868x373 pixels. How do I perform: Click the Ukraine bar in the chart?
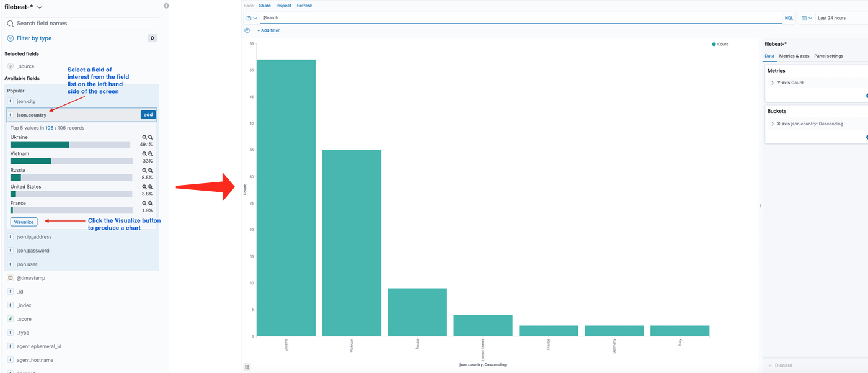coord(286,197)
